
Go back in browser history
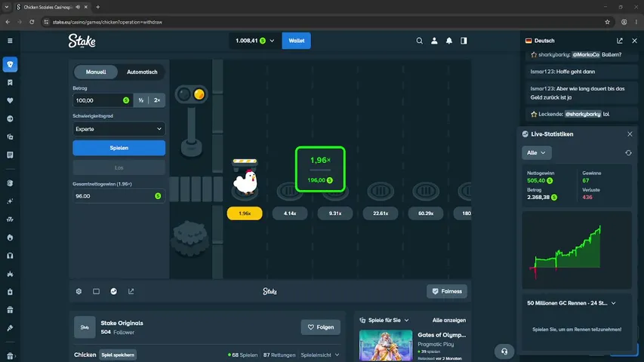coord(8,22)
